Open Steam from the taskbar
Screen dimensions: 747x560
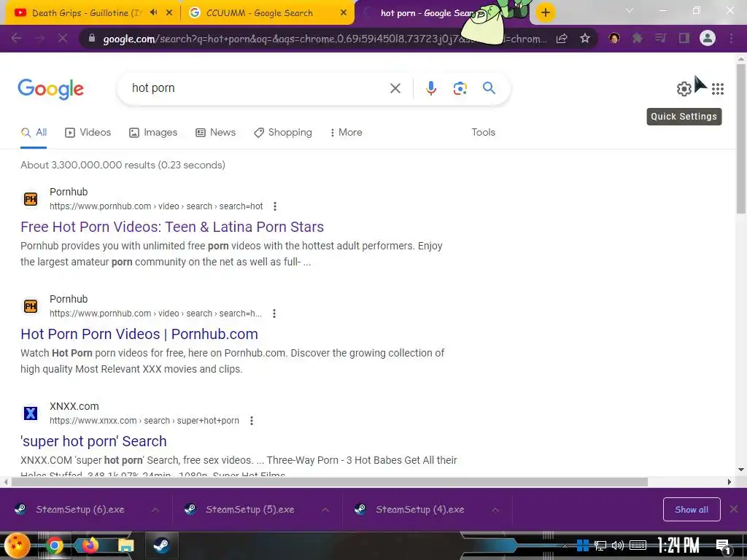[x=161, y=545]
